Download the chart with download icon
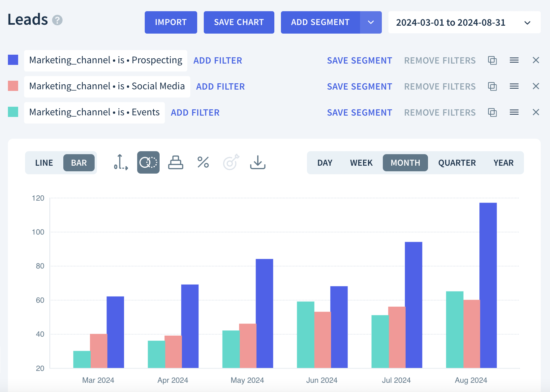Screen dimensions: 550x392 point(258,162)
